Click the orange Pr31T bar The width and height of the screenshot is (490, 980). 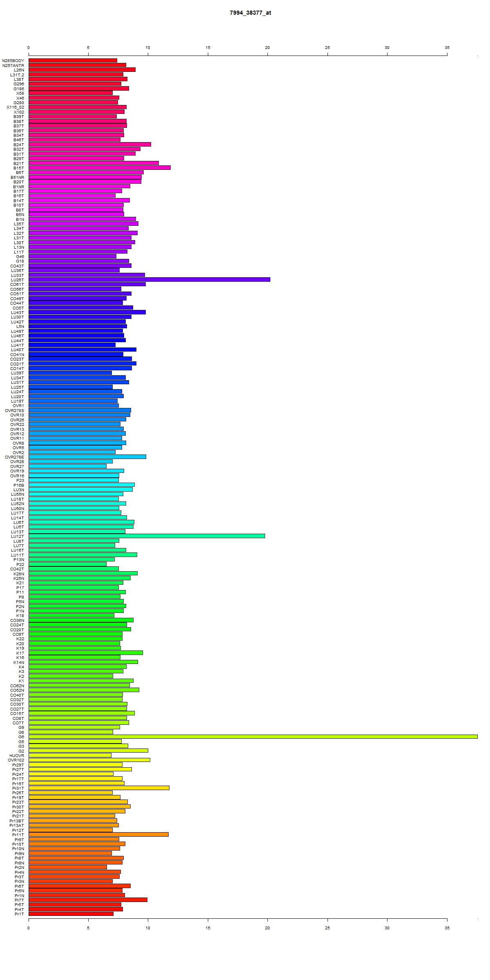(x=99, y=788)
